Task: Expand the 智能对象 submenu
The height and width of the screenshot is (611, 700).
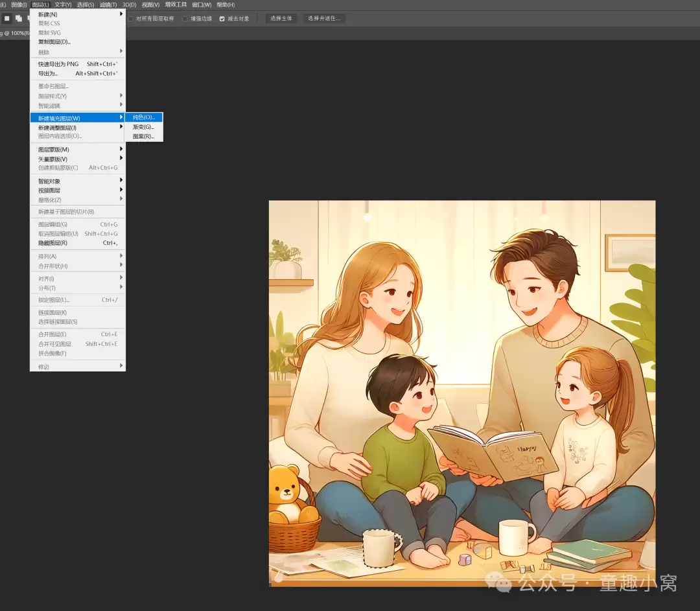Action: 78,181
